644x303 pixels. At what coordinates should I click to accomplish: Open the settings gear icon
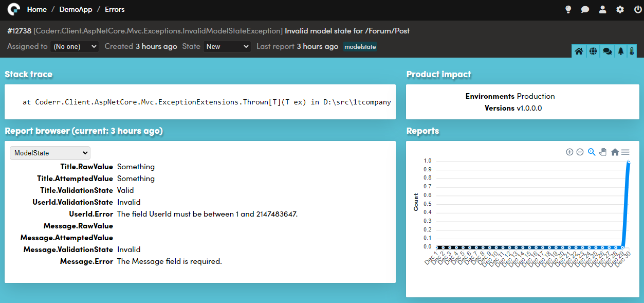620,9
